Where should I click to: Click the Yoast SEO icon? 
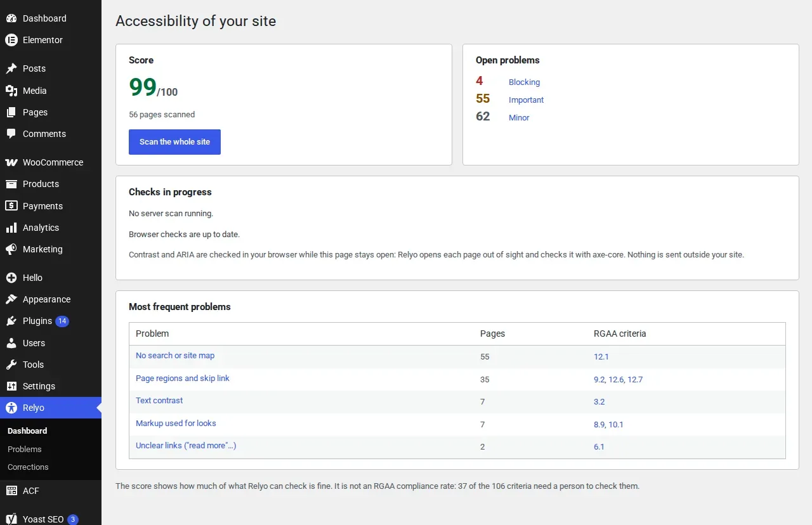11,519
